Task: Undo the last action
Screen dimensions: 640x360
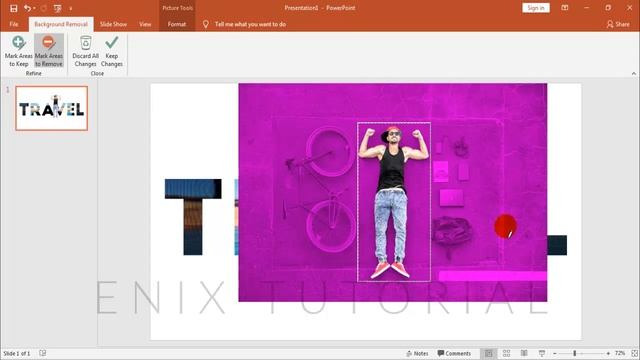Action: (27, 8)
